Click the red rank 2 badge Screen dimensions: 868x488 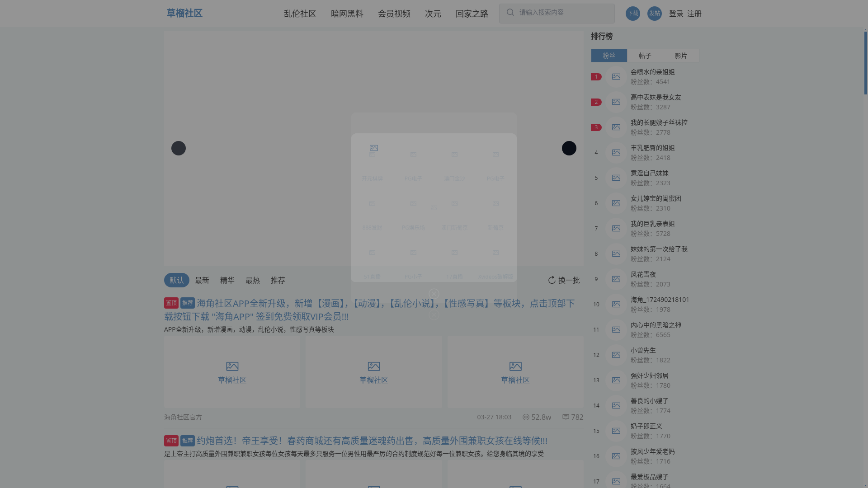tap(596, 102)
